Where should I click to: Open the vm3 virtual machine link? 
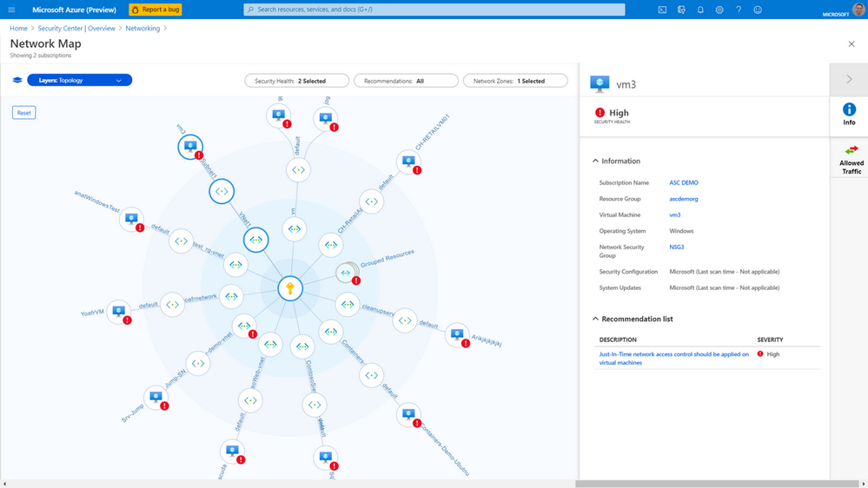point(675,214)
